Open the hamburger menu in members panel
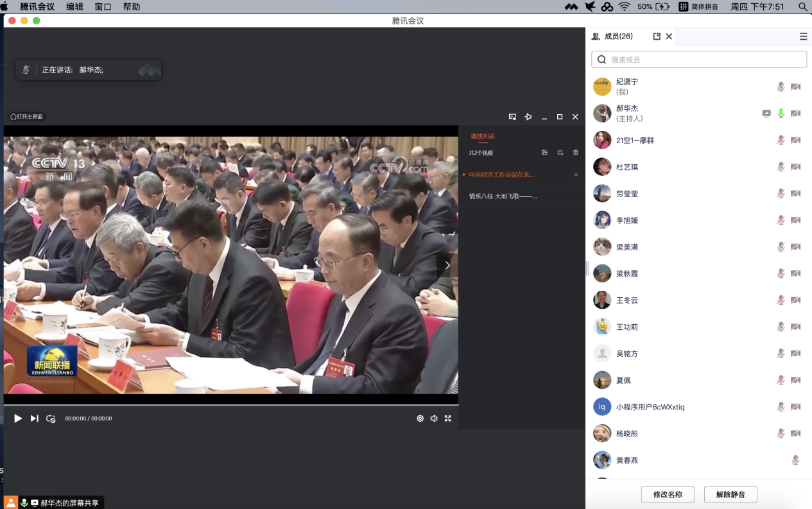 point(803,37)
